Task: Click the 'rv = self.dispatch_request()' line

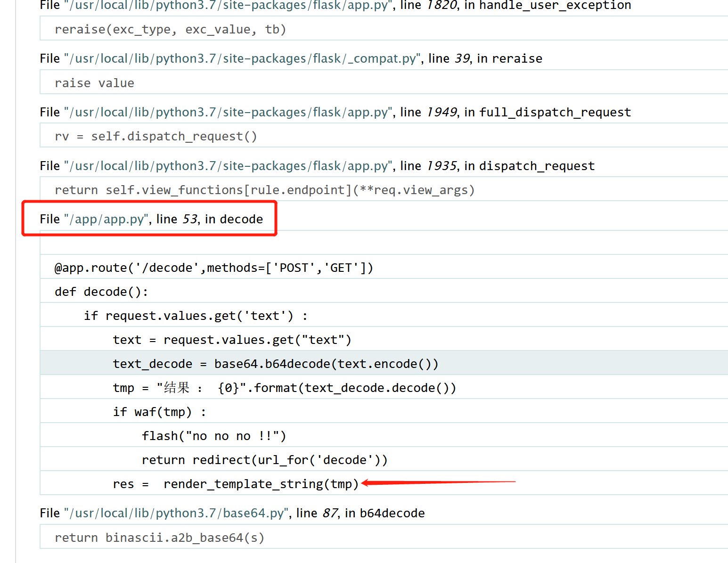Action: [384, 136]
